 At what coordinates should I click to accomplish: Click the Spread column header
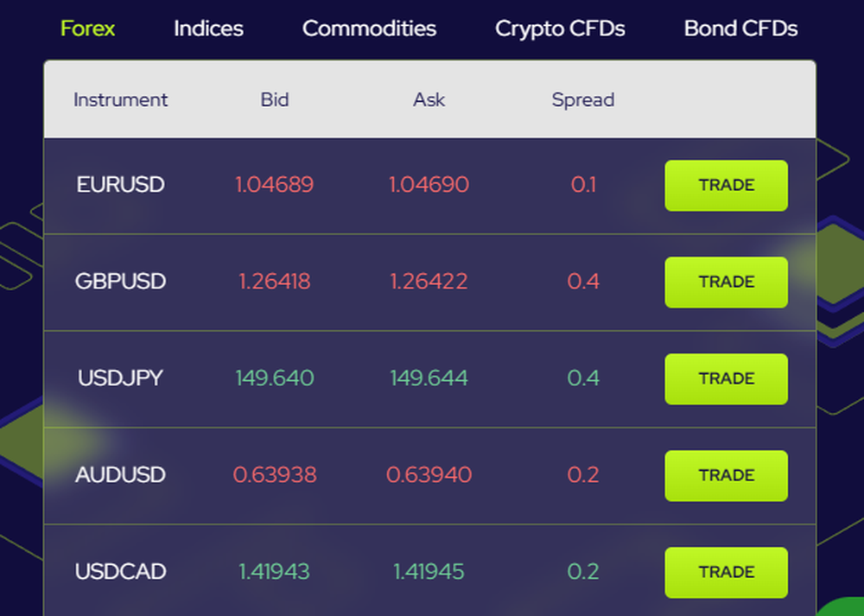(x=583, y=99)
